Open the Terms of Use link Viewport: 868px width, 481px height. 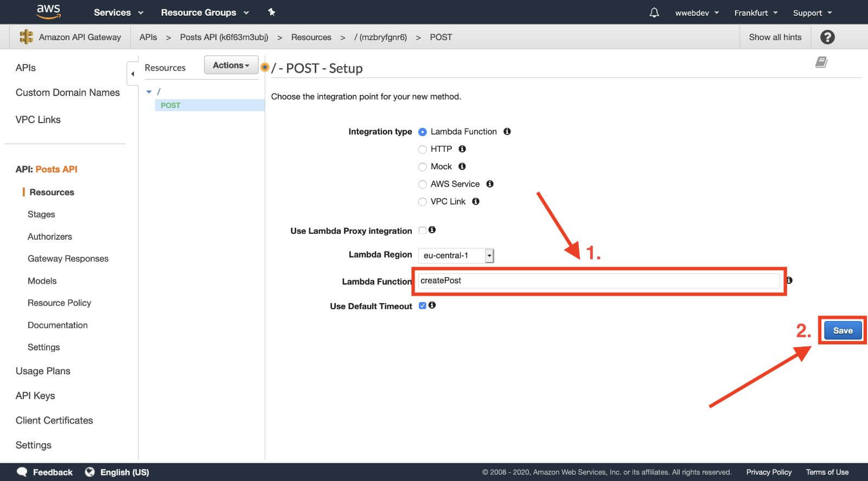(x=827, y=472)
